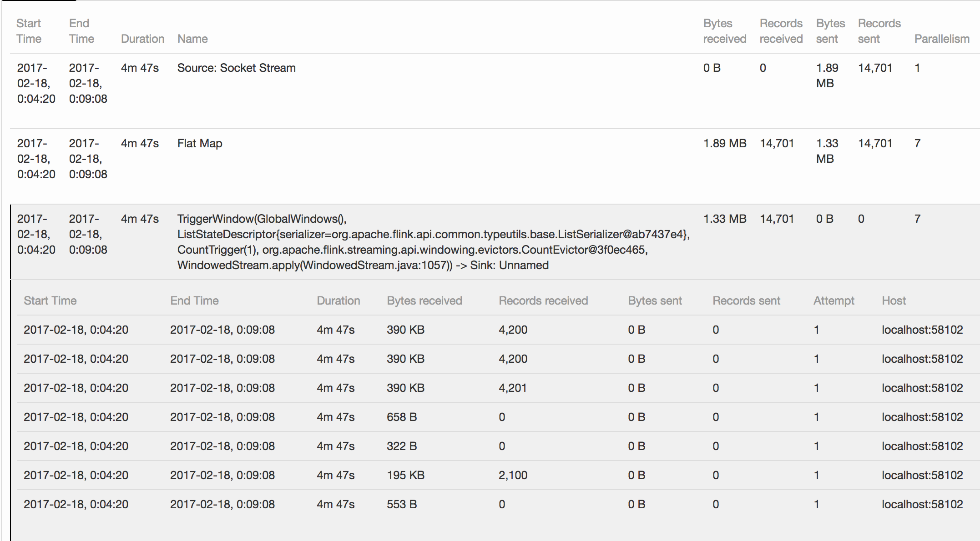The height and width of the screenshot is (541, 980).
Task: Click the subtask End Time column header
Action: (x=194, y=301)
